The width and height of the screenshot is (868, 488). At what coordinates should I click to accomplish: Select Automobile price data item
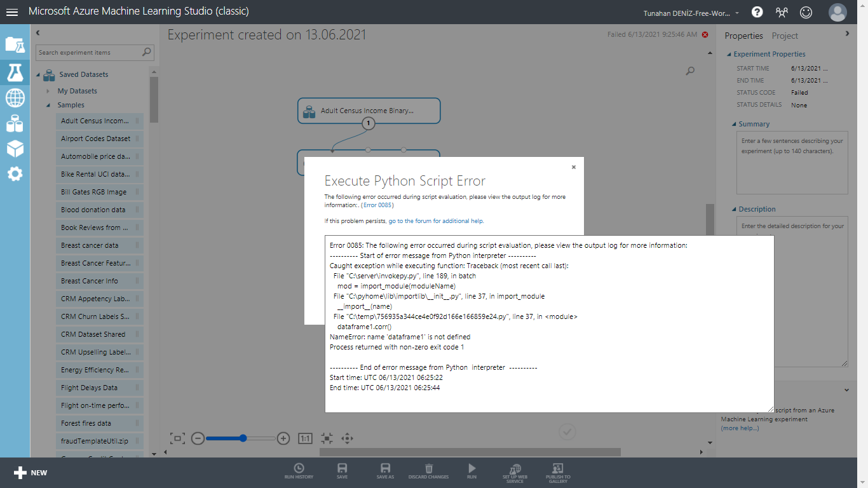click(x=100, y=156)
